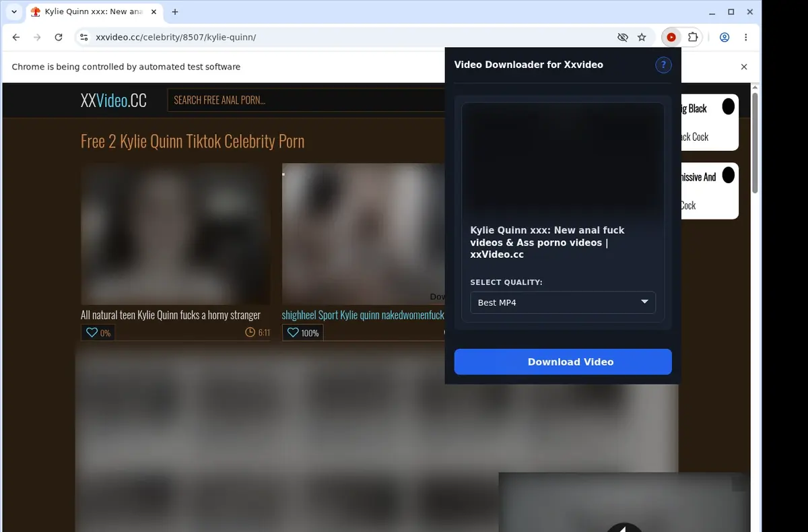Click the XXVideo.CC site logo
808x532 pixels.
coord(113,100)
